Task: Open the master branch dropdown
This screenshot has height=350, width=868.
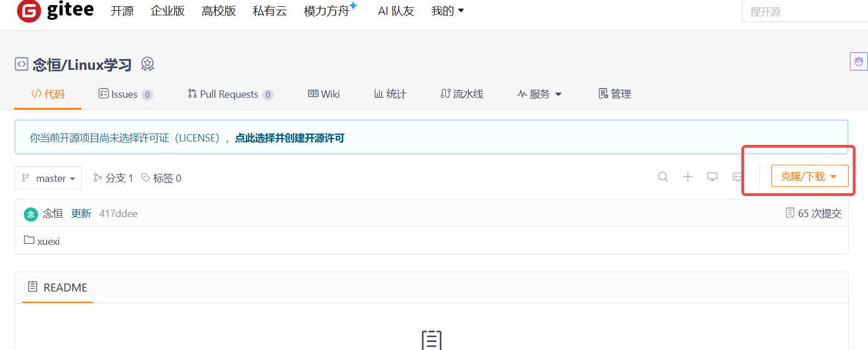Action: [48, 178]
